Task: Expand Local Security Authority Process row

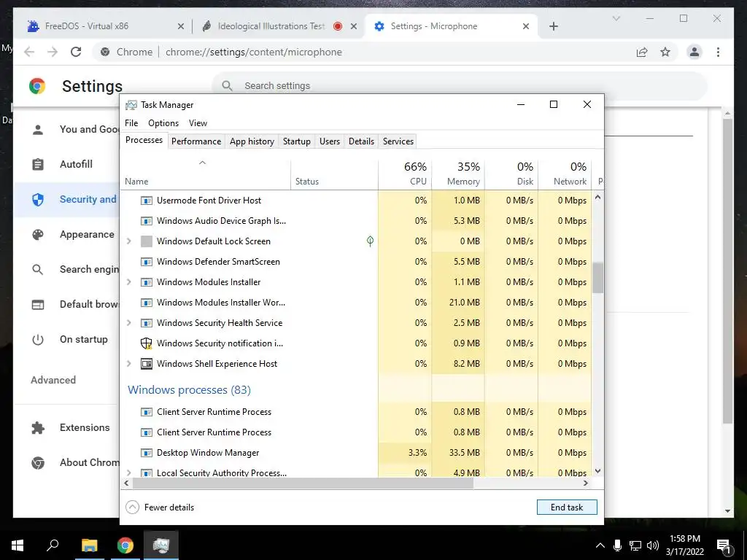Action: (128, 472)
